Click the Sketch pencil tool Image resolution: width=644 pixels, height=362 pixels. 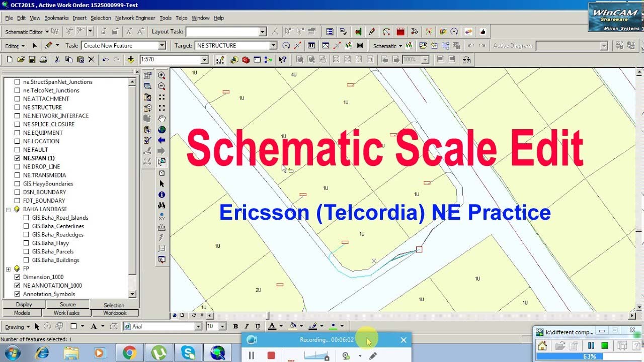click(48, 45)
